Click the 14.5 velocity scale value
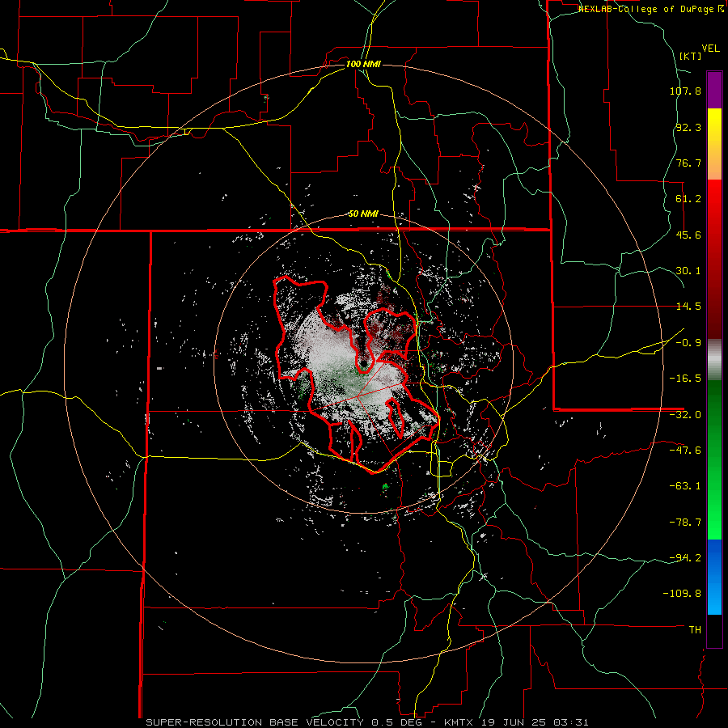Screen dimensions: 728x728 pos(688,307)
